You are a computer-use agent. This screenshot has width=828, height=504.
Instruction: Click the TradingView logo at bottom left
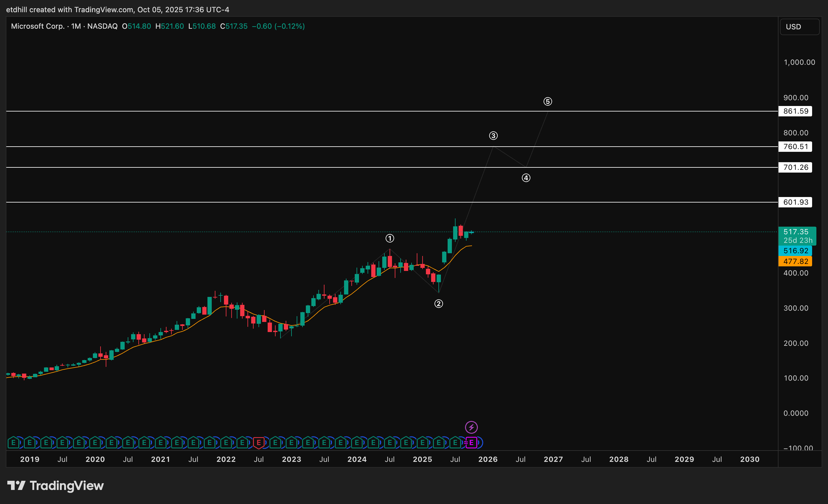[55, 486]
